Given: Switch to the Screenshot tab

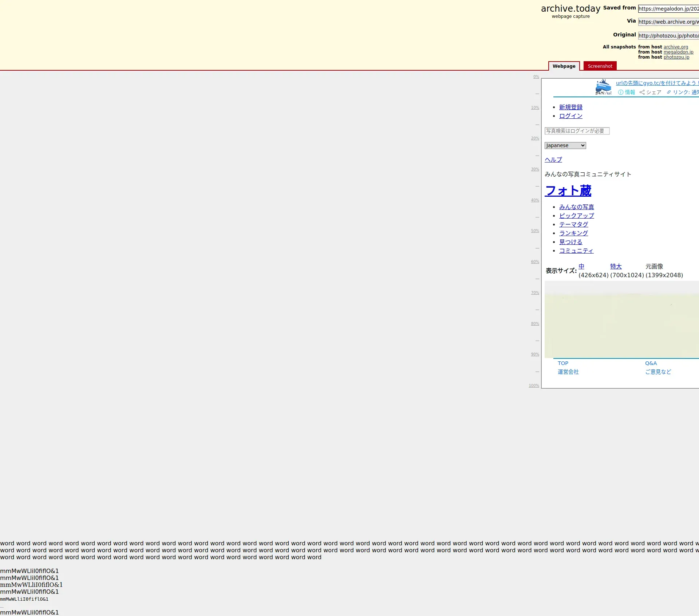Looking at the screenshot, I should 600,66.
